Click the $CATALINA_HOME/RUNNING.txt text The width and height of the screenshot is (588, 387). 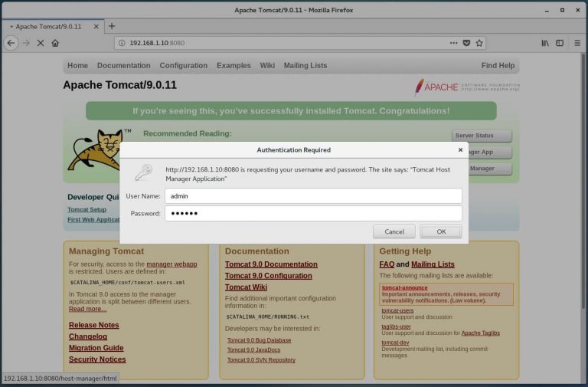click(268, 316)
